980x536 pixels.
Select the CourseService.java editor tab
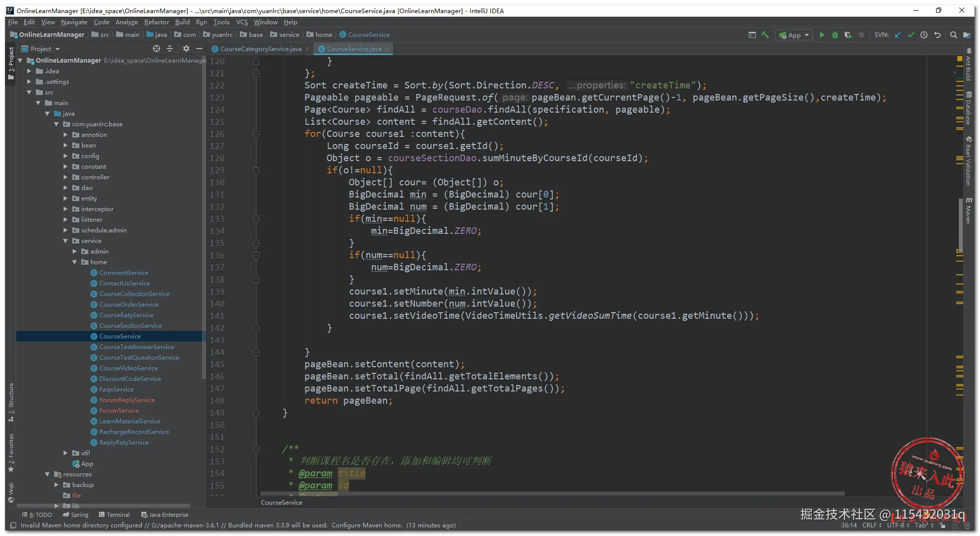353,49
